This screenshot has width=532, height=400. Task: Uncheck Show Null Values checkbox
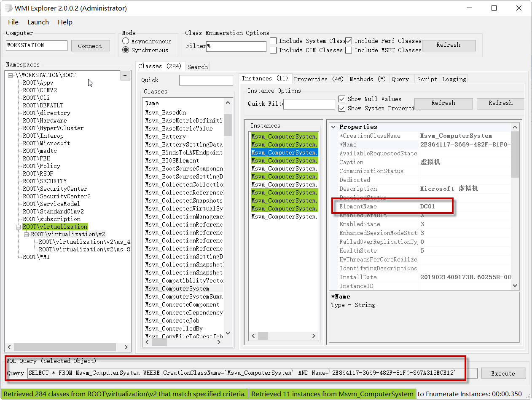(342, 99)
